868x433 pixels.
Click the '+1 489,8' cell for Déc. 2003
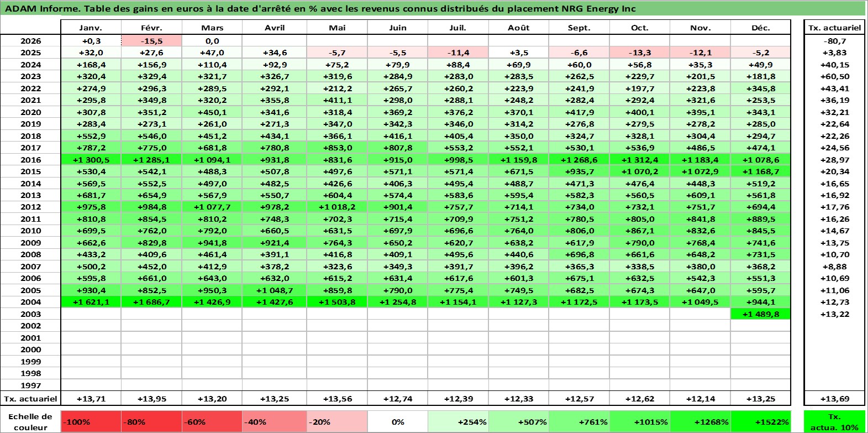[761, 314]
